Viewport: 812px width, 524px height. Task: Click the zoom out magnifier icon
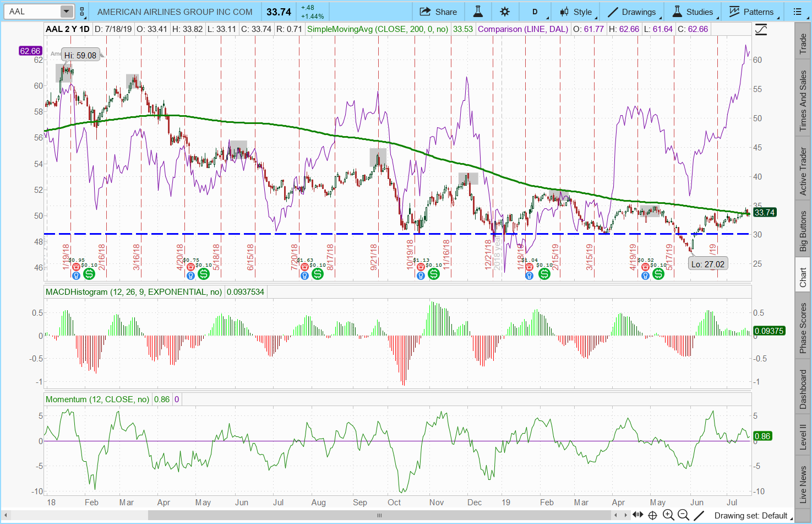[683, 515]
